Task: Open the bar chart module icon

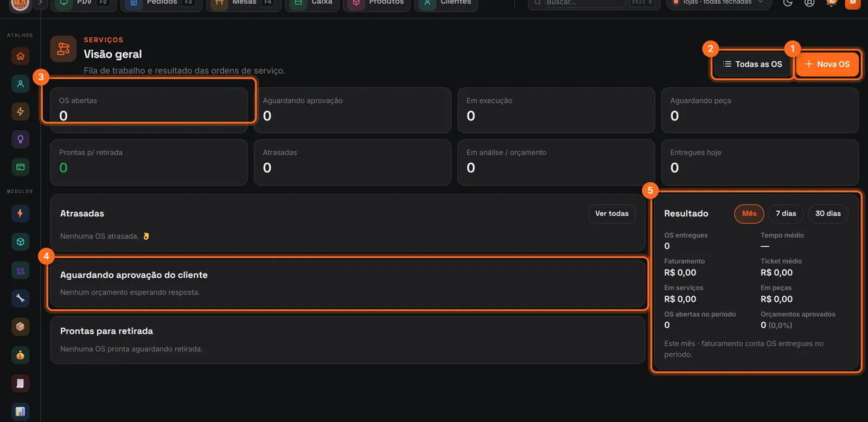Action: coord(20,411)
